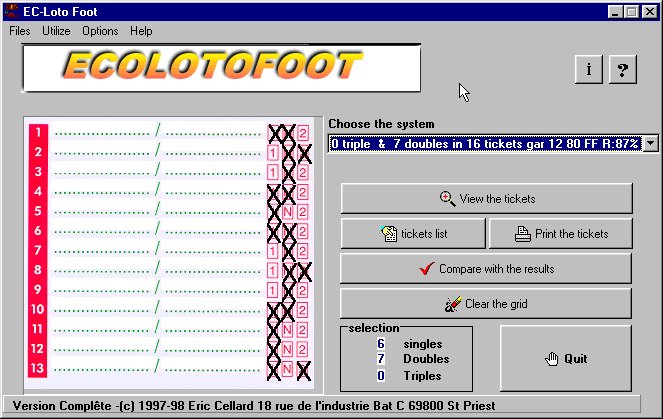Uncheck the crossed 2 box in row 2

pyautogui.click(x=304, y=153)
